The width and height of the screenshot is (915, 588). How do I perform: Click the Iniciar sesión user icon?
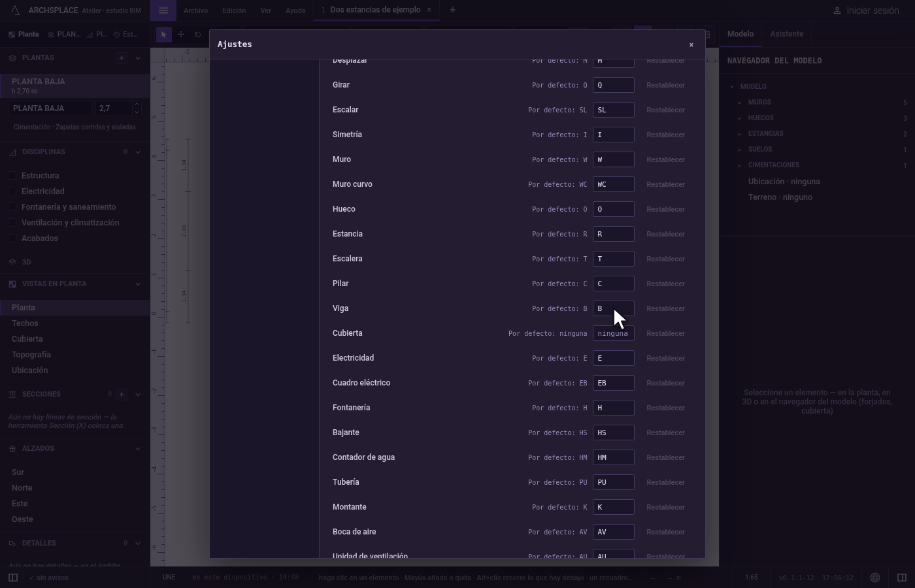[x=837, y=10]
